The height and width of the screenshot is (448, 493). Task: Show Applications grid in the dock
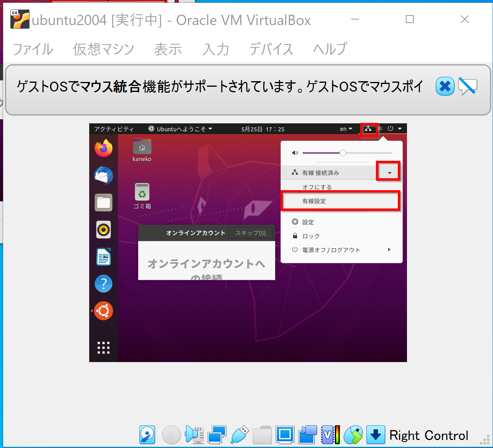click(x=104, y=348)
